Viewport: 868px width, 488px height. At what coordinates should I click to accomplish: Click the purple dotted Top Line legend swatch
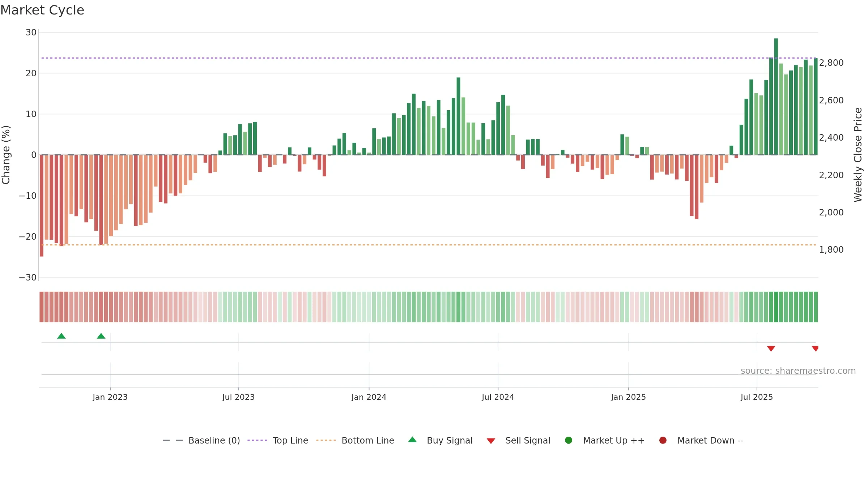pyautogui.click(x=257, y=440)
